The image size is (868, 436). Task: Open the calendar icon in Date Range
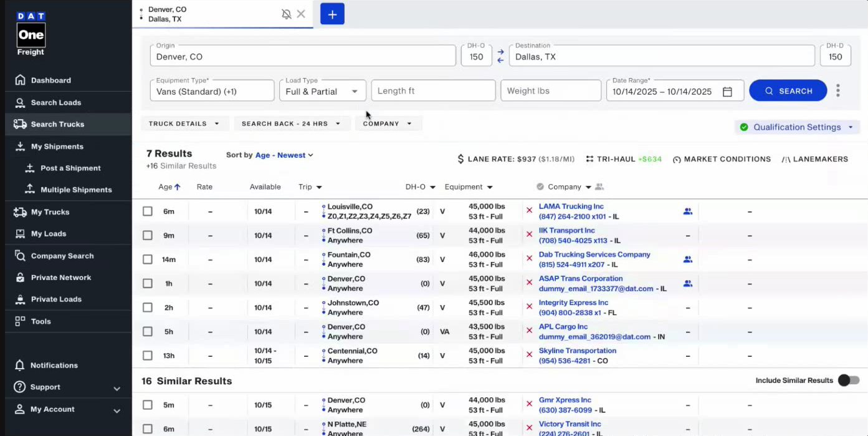pyautogui.click(x=727, y=92)
